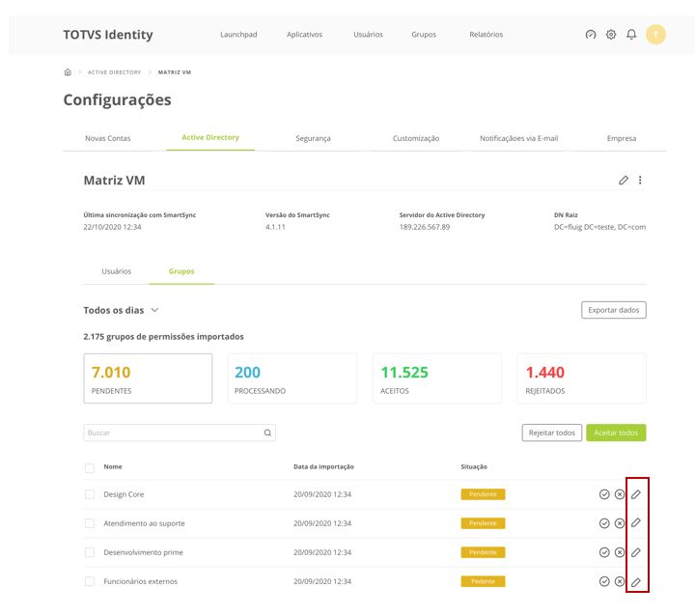Screen dimensions: 695x616
Task: Click the search magnifier icon
Action: point(268,434)
